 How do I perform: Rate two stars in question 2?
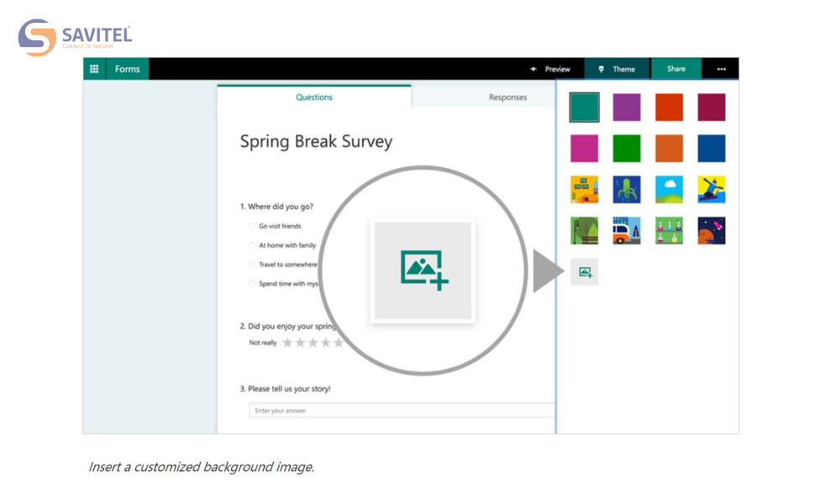point(301,343)
